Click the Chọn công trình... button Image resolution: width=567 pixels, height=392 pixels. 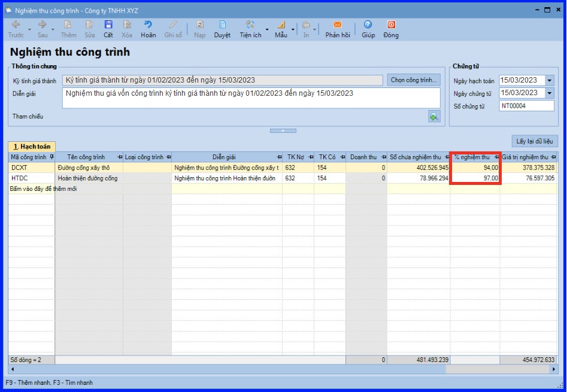coord(414,80)
